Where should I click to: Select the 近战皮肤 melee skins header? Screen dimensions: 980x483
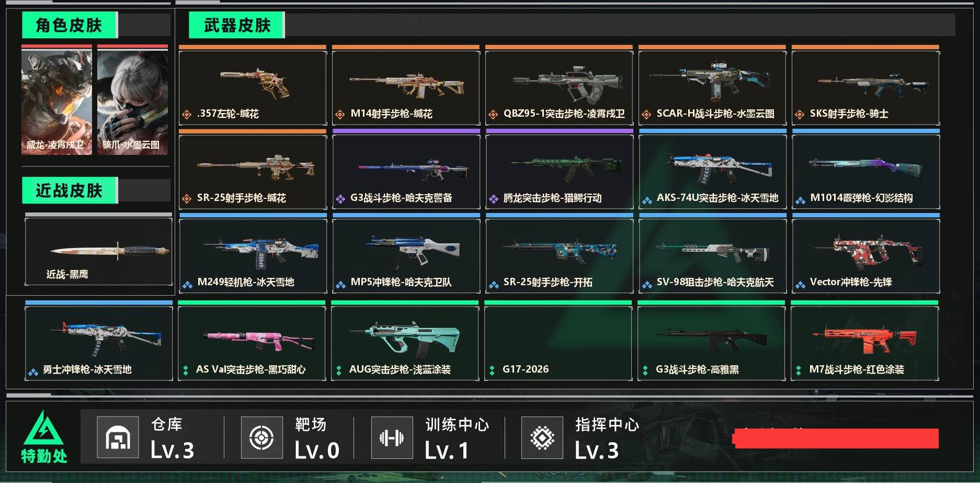coord(70,190)
